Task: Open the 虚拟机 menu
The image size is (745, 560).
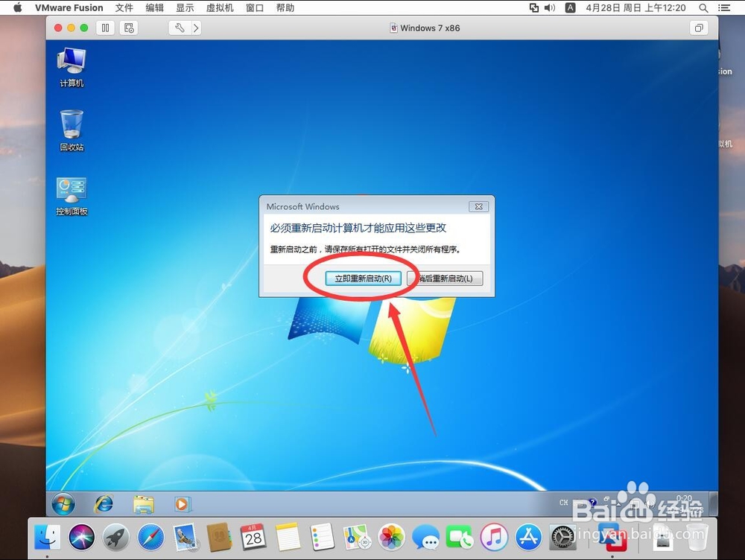Action: coord(219,7)
